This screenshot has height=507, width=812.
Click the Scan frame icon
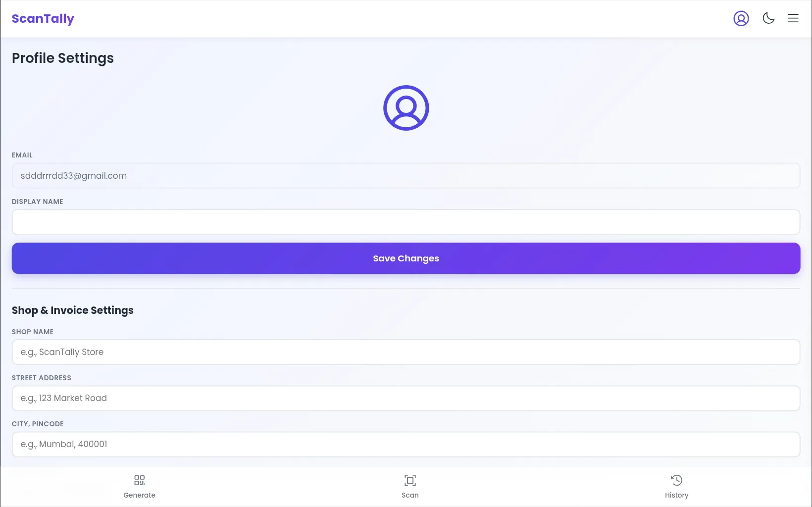tap(410, 480)
